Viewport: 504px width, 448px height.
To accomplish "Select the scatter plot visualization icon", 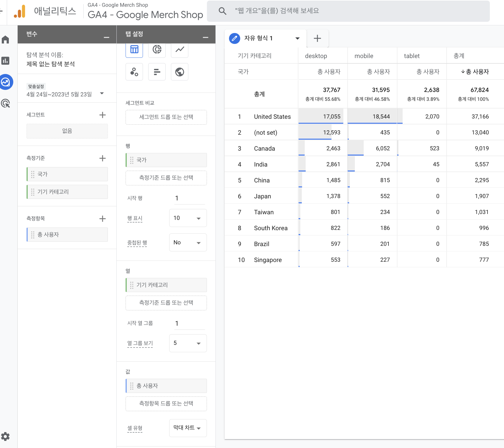I will [x=134, y=72].
